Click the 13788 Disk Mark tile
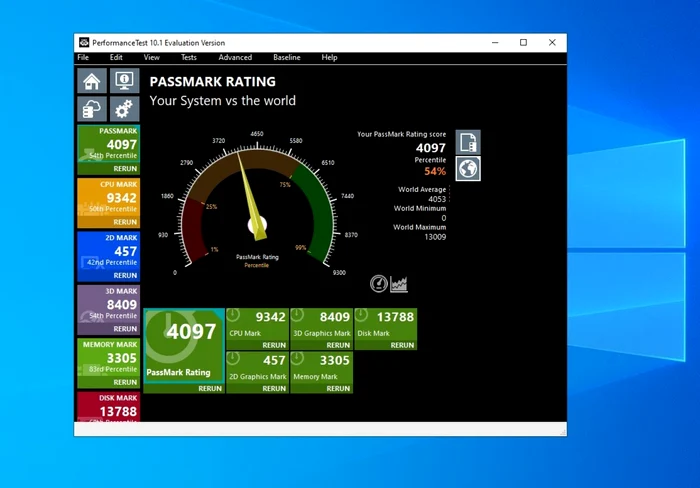The width and height of the screenshot is (700, 488). tap(386, 325)
